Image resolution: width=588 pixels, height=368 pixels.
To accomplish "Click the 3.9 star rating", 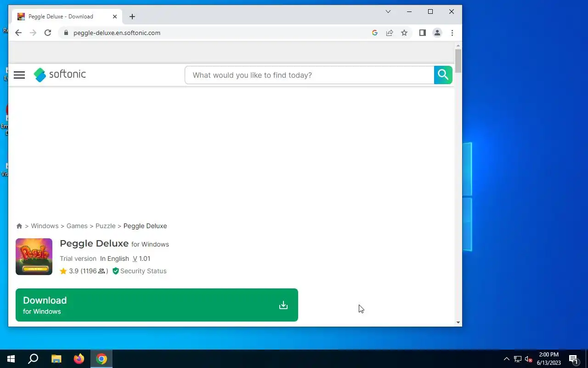I will [x=84, y=271].
